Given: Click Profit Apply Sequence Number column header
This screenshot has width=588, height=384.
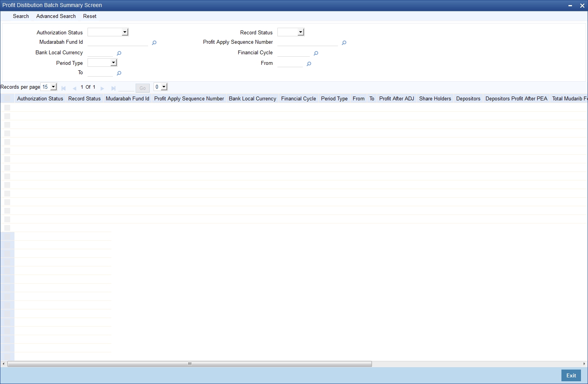Looking at the screenshot, I should [189, 98].
